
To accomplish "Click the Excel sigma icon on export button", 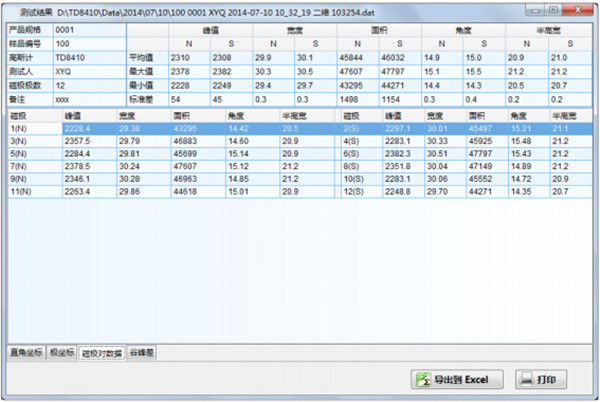I will [x=424, y=379].
